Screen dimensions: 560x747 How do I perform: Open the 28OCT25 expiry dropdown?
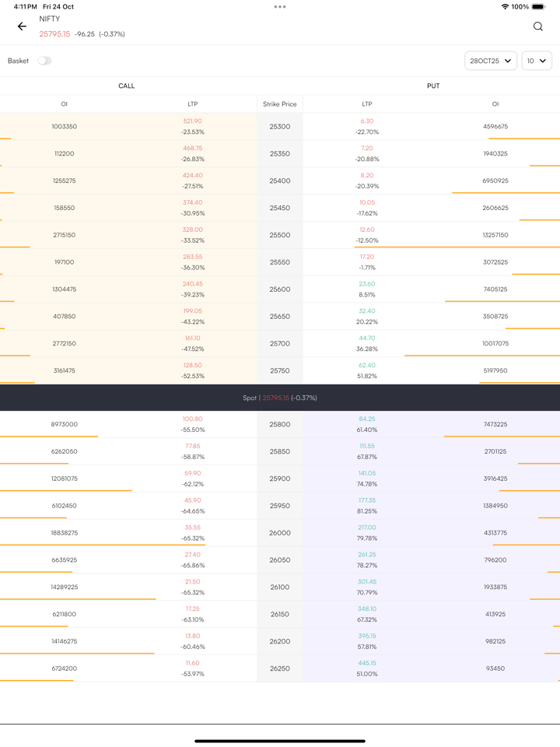pos(491,61)
